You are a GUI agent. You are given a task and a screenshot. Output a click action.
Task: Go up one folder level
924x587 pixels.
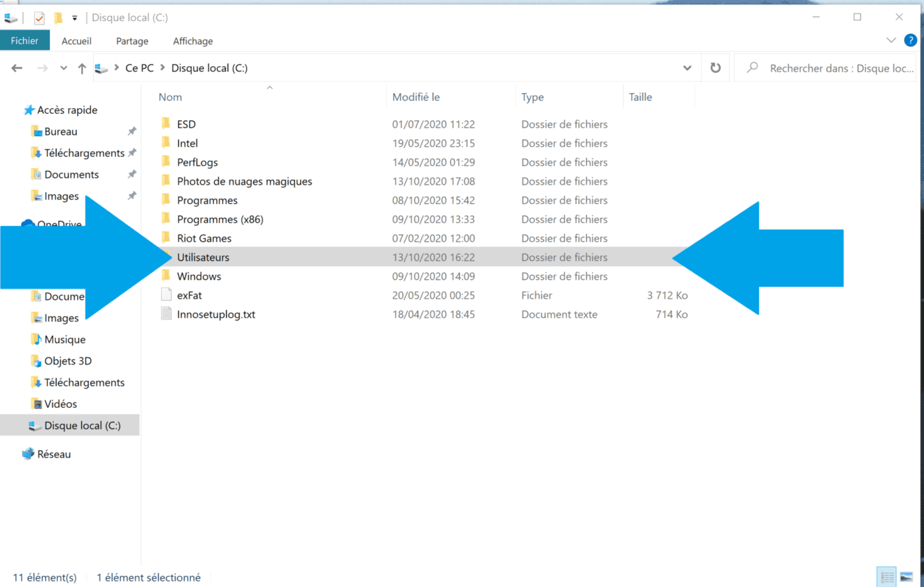82,69
